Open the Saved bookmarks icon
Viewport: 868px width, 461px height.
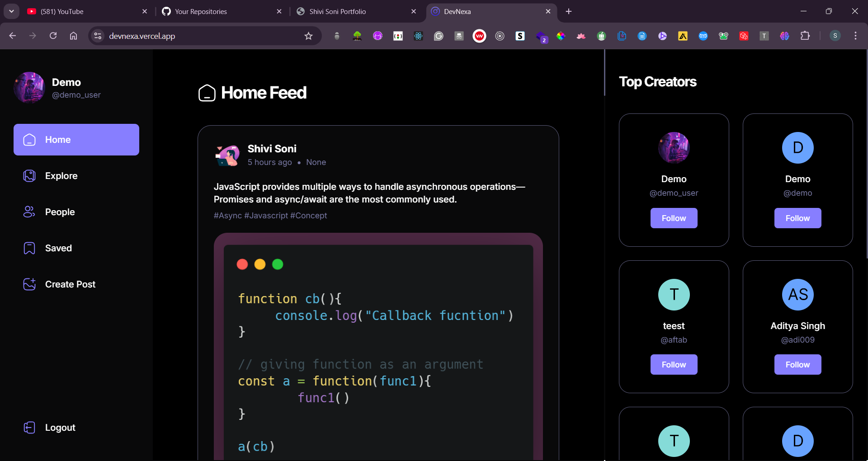pyautogui.click(x=29, y=248)
